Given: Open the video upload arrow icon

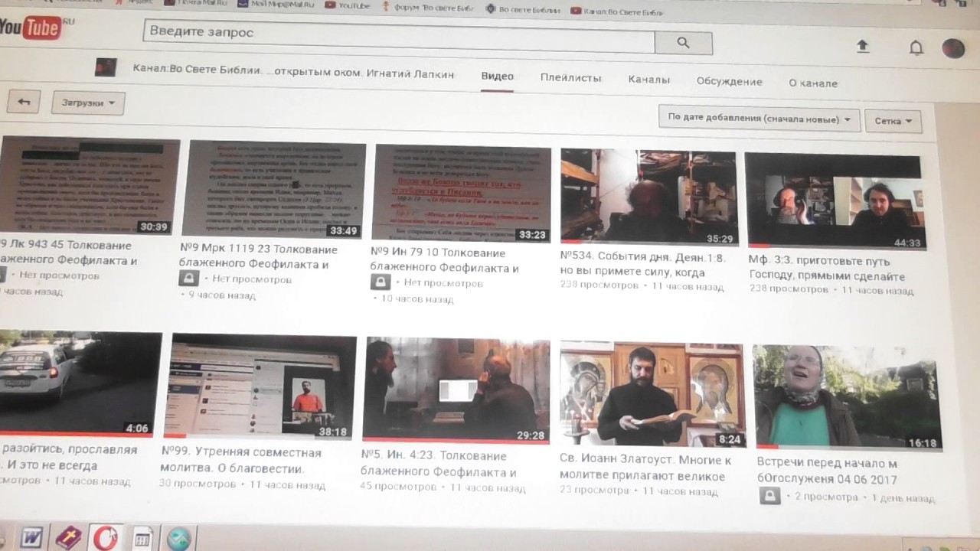Looking at the screenshot, I should 863,47.
